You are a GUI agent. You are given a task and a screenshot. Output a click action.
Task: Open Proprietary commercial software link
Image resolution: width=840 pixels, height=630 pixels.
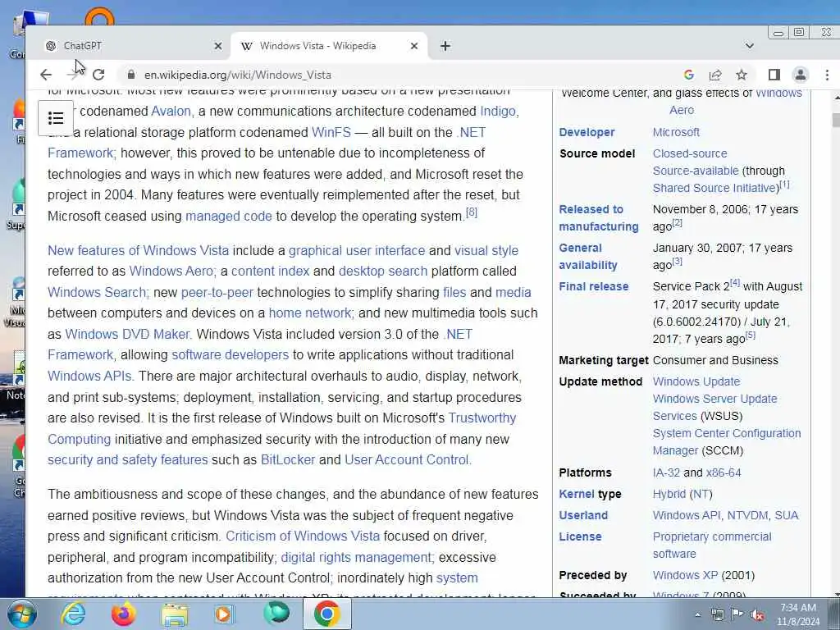pos(712,546)
